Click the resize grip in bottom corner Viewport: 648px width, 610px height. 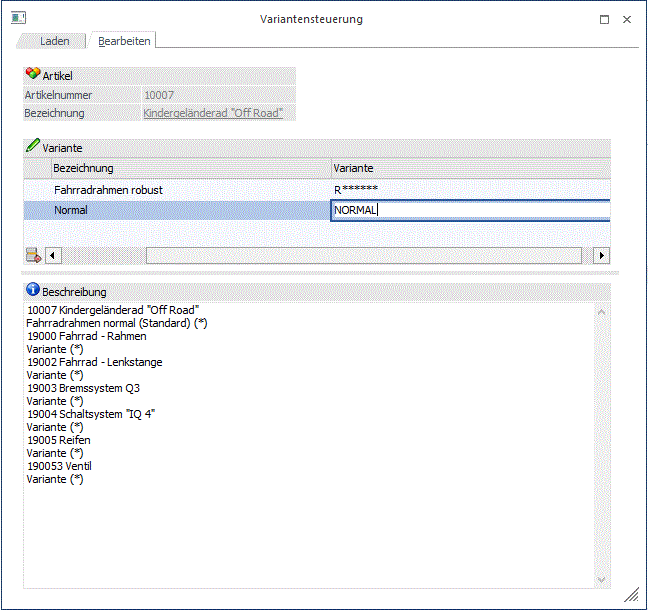[x=630, y=594]
